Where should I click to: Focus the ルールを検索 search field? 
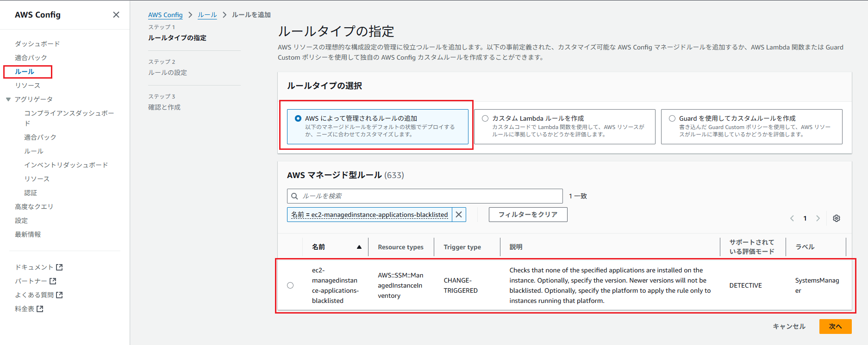click(x=425, y=196)
